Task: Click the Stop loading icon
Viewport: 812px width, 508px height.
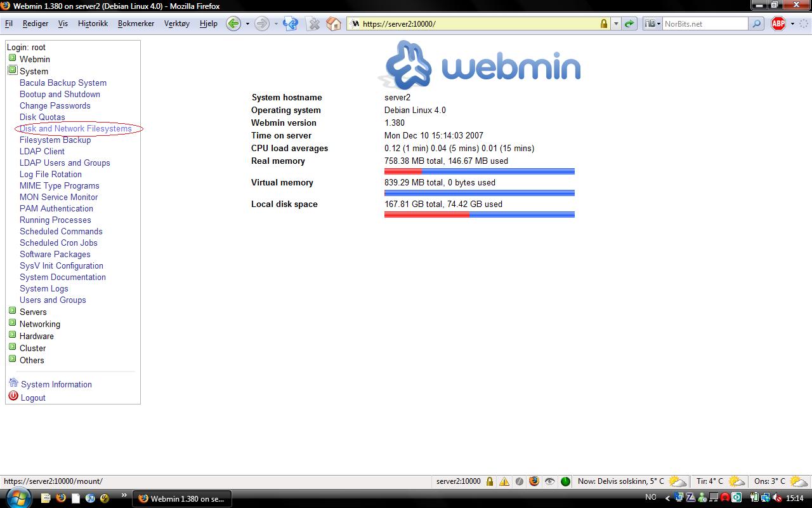Action: (x=313, y=23)
